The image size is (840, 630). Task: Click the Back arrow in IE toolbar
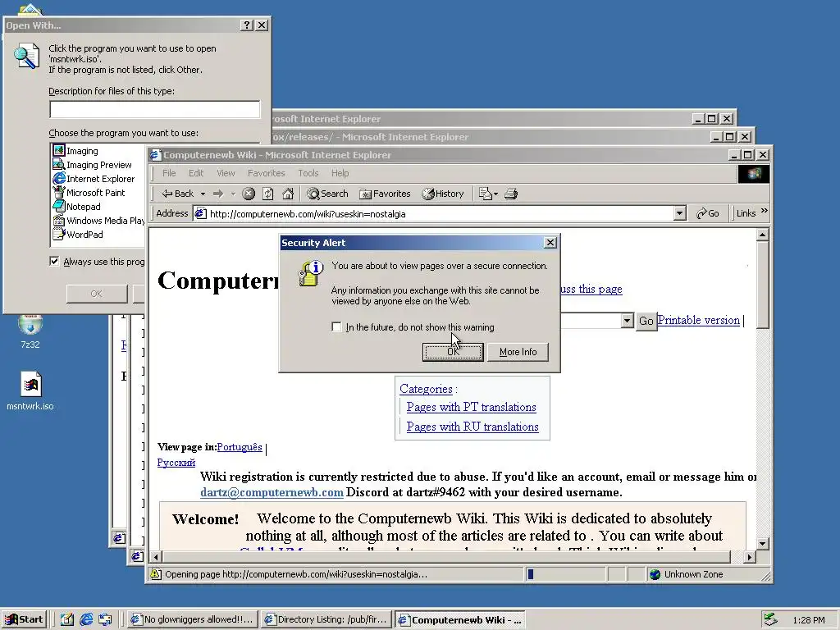178,194
